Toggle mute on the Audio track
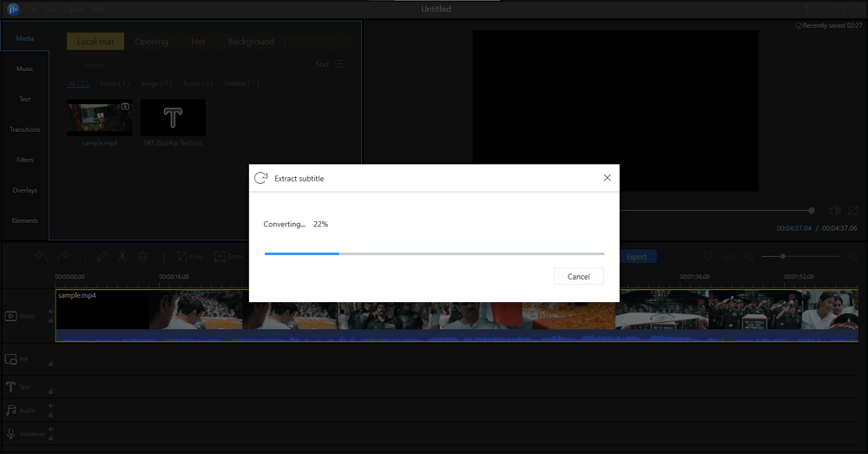868x454 pixels. tap(50, 405)
